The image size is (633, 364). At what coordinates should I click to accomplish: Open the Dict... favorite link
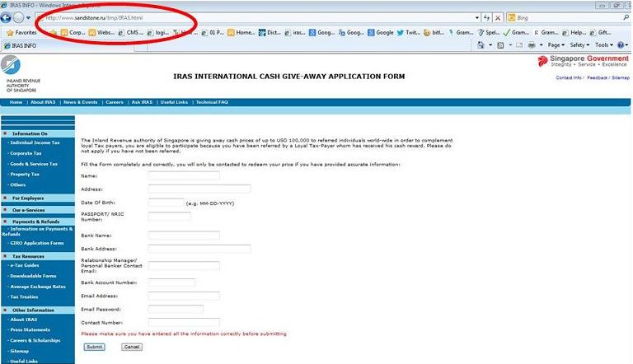pyautogui.click(x=270, y=32)
